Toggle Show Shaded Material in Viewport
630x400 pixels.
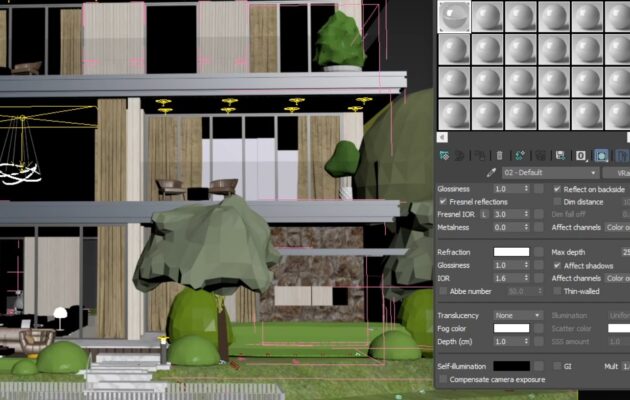tap(601, 155)
